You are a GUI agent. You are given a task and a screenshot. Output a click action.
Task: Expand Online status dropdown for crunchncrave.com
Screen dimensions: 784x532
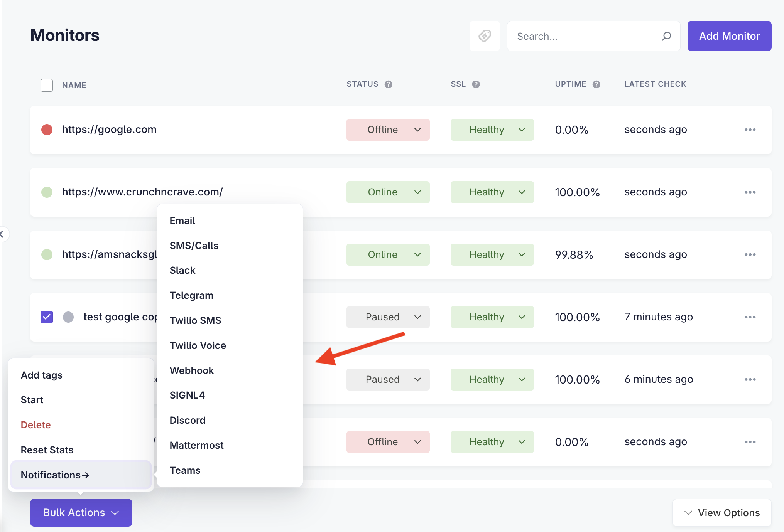tap(388, 192)
